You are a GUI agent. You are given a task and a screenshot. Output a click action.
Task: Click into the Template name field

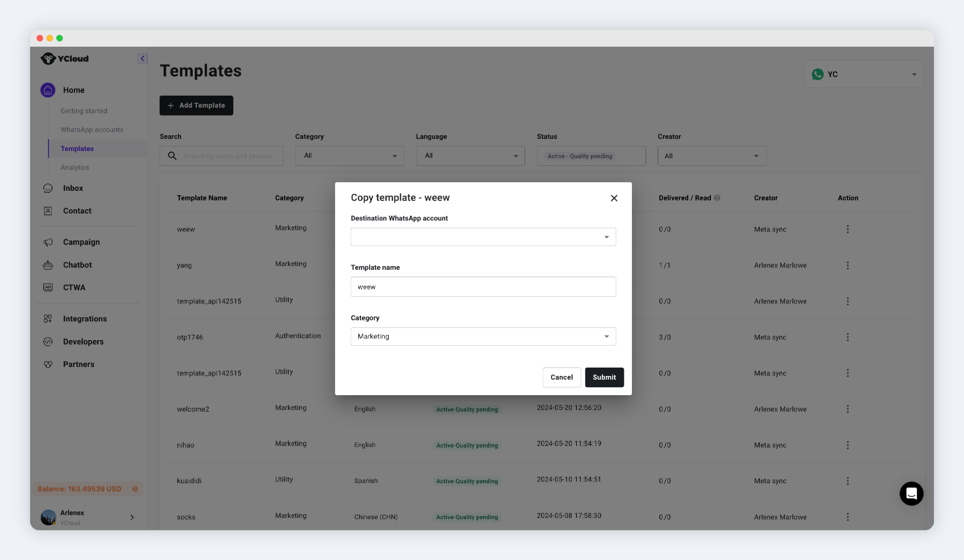(x=483, y=287)
